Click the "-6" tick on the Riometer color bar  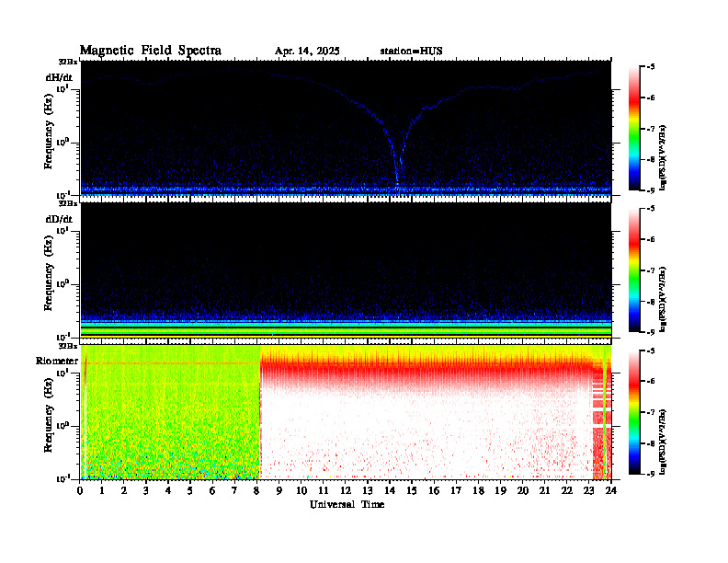[651, 382]
